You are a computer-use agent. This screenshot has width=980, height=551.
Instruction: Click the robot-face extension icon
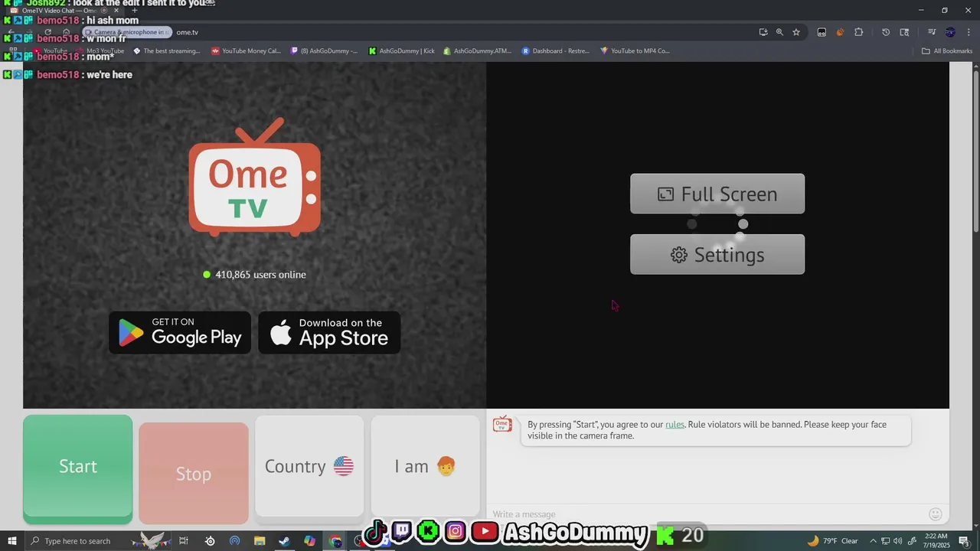(x=822, y=32)
